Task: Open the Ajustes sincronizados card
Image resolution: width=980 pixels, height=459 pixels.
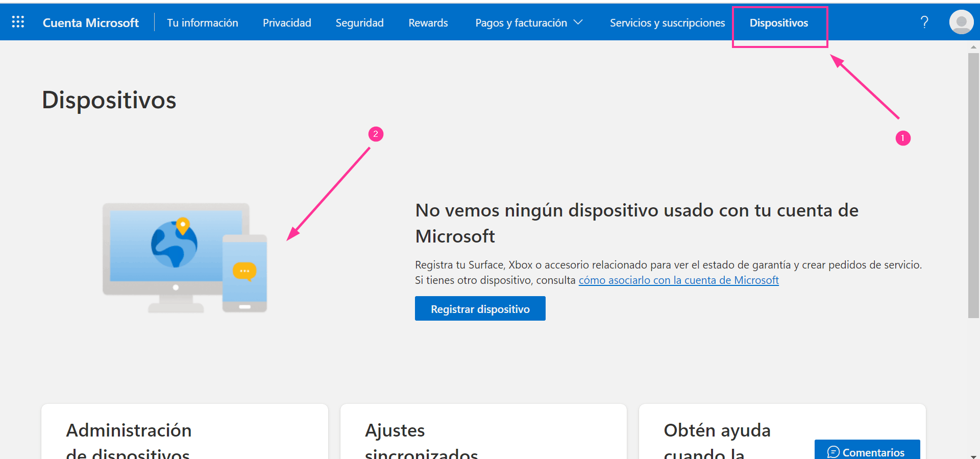Action: click(x=483, y=431)
